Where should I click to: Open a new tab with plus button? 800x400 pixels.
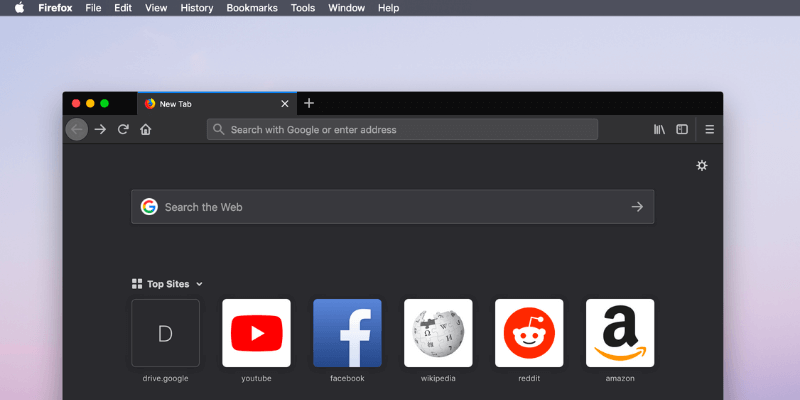pyautogui.click(x=309, y=104)
